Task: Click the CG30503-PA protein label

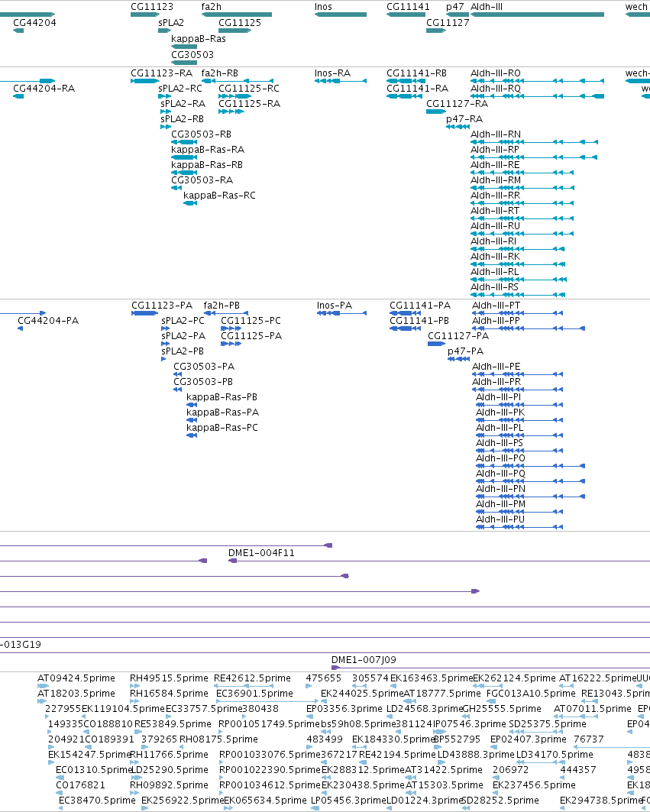Action: click(204, 366)
